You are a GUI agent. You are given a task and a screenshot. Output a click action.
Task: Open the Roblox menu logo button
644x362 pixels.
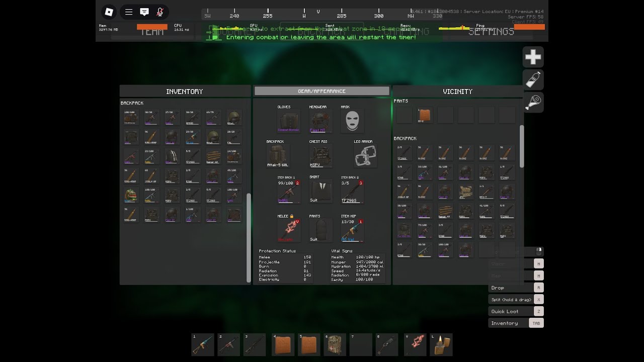109,12
